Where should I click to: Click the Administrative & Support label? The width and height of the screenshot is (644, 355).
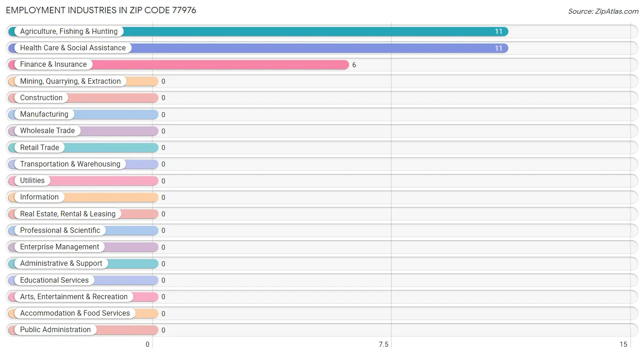pos(61,264)
